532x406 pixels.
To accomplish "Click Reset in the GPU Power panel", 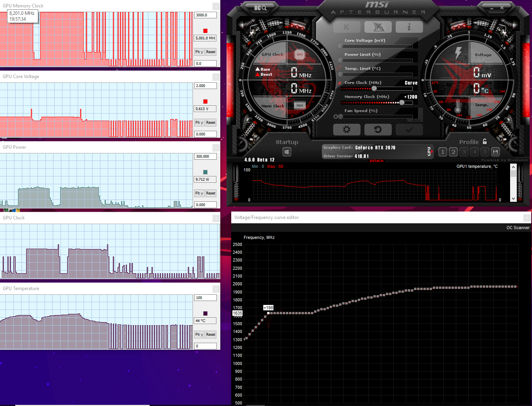I will pos(211,193).
